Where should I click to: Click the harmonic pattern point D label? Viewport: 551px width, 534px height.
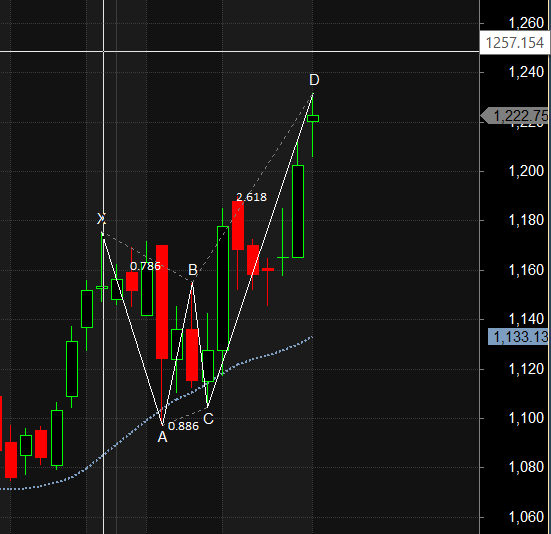[x=314, y=80]
